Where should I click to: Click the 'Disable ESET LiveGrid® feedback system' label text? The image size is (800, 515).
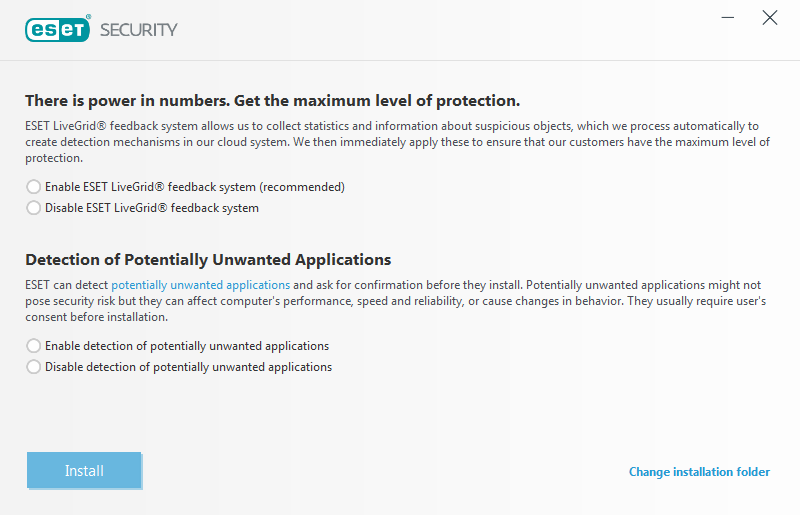click(x=152, y=208)
